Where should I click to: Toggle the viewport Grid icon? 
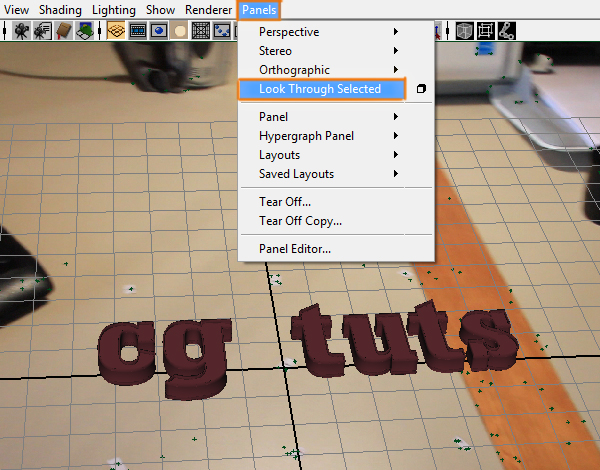pyautogui.click(x=116, y=31)
